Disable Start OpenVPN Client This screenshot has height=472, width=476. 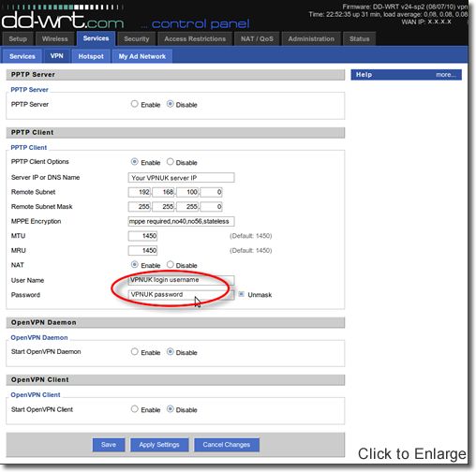click(x=171, y=409)
